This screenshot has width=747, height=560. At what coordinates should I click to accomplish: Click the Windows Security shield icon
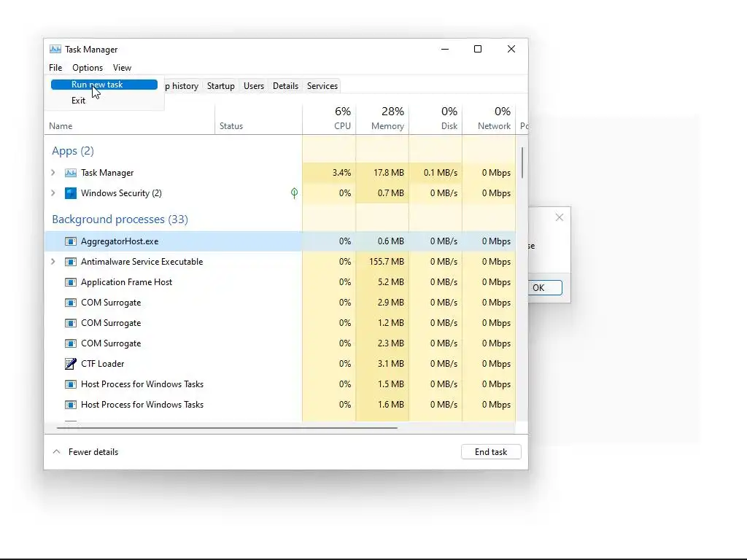71,193
